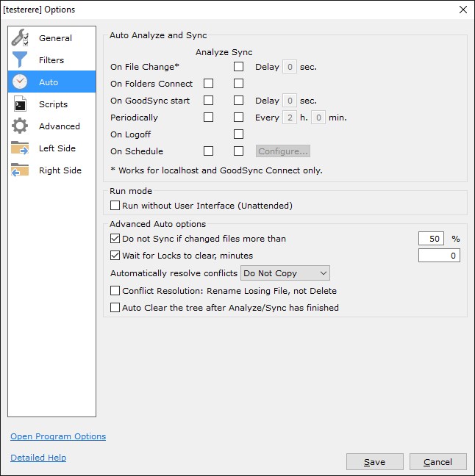This screenshot has width=475, height=476.
Task: Enable Run without User Interface checkbox
Action: (x=115, y=206)
